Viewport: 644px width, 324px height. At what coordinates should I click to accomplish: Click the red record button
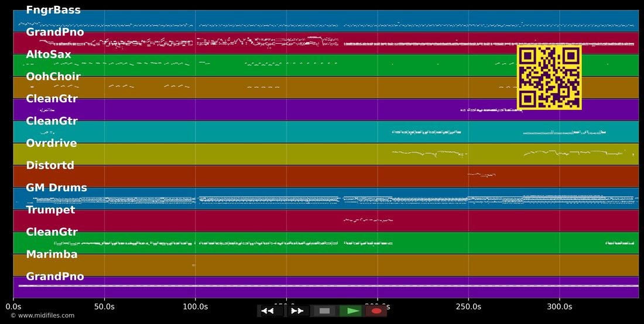(x=376, y=311)
